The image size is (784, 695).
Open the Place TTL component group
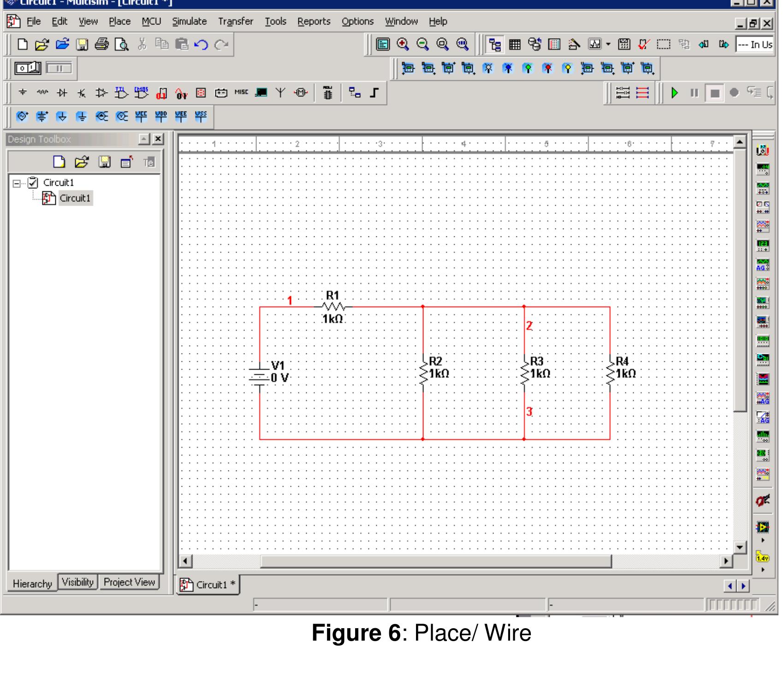[x=121, y=93]
